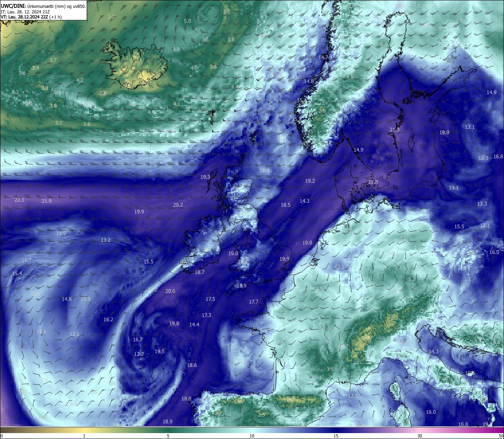Screen dimensions: 504x439
Task: Click the 19.5 value label
Action: coord(159,352)
